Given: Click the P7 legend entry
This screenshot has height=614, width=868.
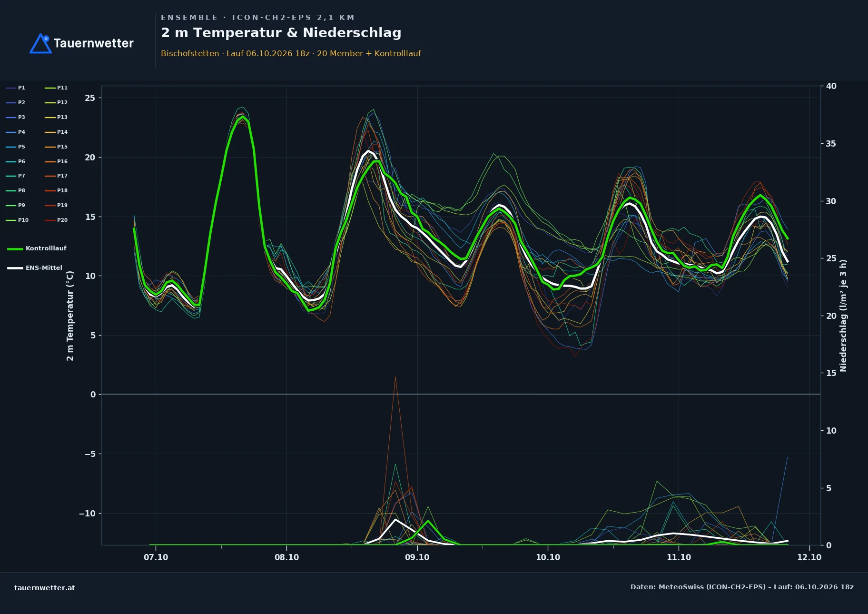Looking at the screenshot, I should (x=15, y=176).
